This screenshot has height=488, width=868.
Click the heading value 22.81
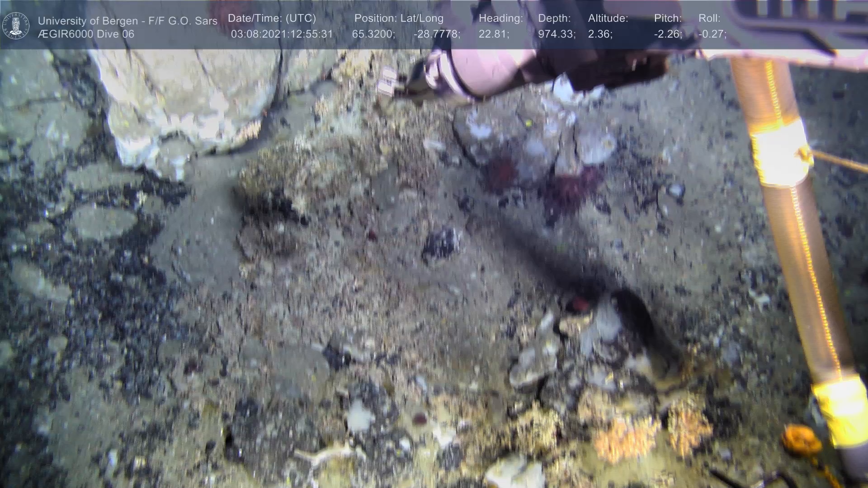tap(494, 34)
